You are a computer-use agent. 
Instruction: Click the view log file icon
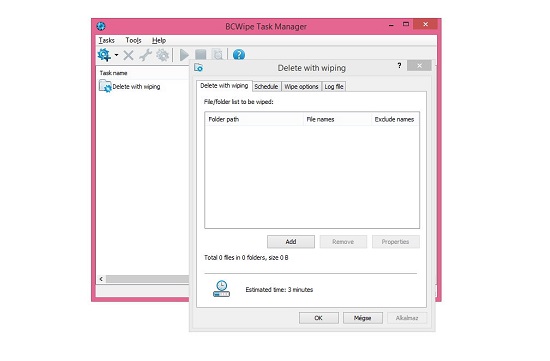pos(217,55)
